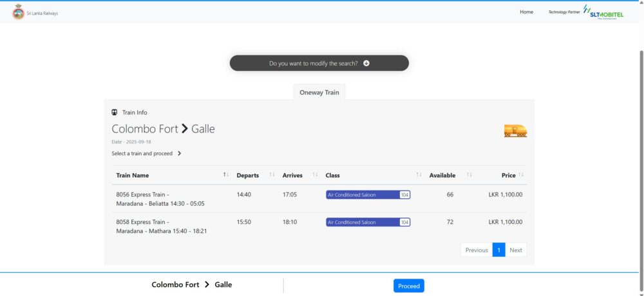The height and width of the screenshot is (296, 644).
Task: Sort the table by Departs column arrows
Action: [x=271, y=175]
